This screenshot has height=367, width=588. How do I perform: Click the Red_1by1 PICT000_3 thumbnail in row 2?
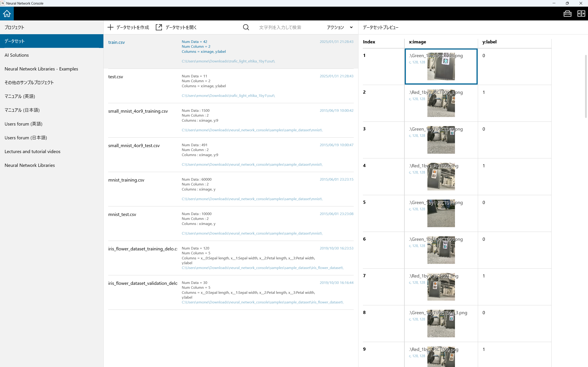pos(441,103)
